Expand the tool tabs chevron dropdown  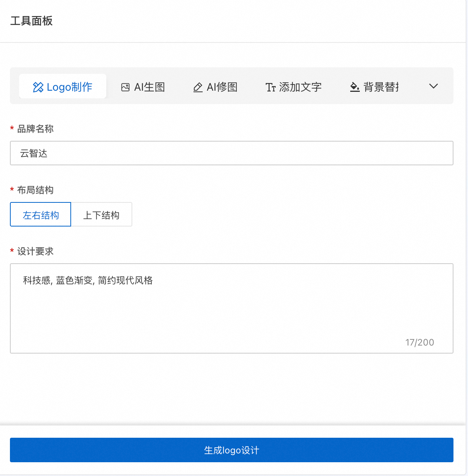433,86
